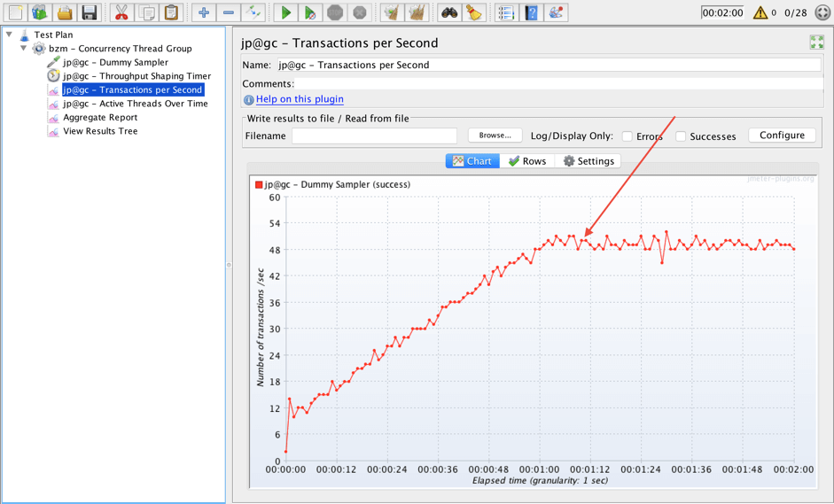The height and width of the screenshot is (504, 834).
Task: Enable the Successes only checkbox
Action: 681,136
